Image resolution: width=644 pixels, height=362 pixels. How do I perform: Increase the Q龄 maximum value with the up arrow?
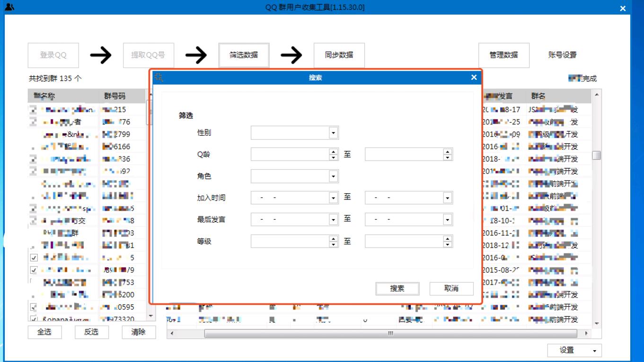click(x=448, y=152)
